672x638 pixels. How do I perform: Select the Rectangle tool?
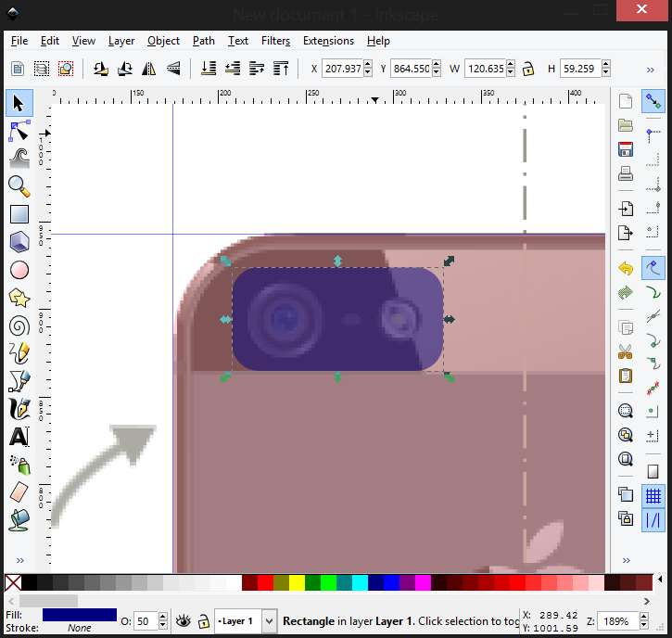pyautogui.click(x=19, y=214)
